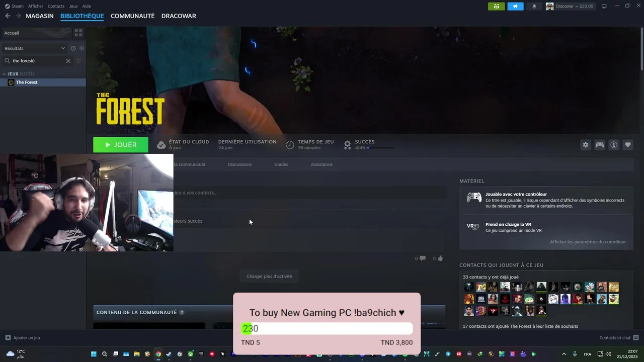The height and width of the screenshot is (362, 644).
Task: Collapse the JEUX category
Action: coord(5,74)
